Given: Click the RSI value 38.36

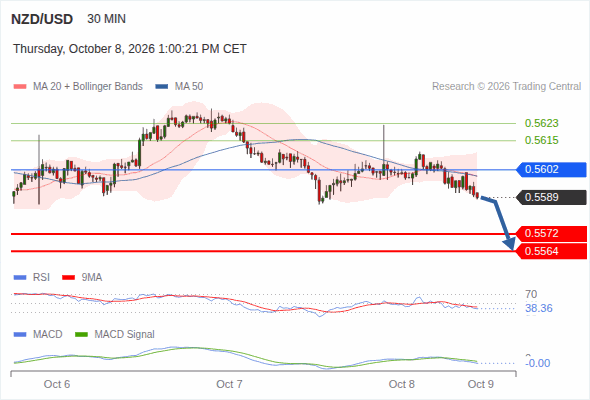Looking at the screenshot, I should 539,309.
